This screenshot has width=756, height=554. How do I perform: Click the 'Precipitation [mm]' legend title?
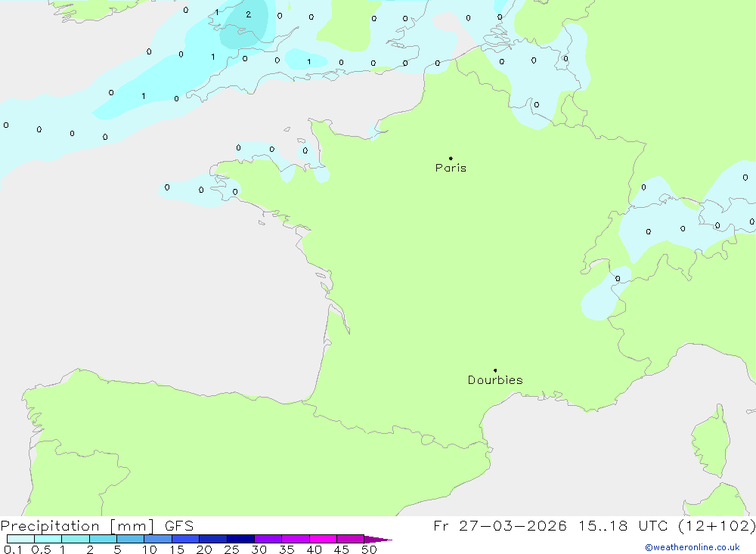(x=77, y=526)
